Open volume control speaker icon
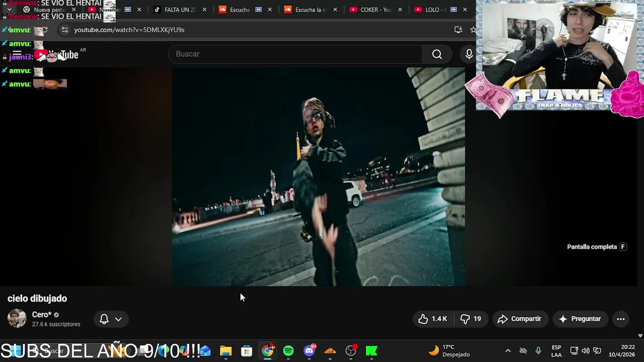644x362 pixels. 586,351
